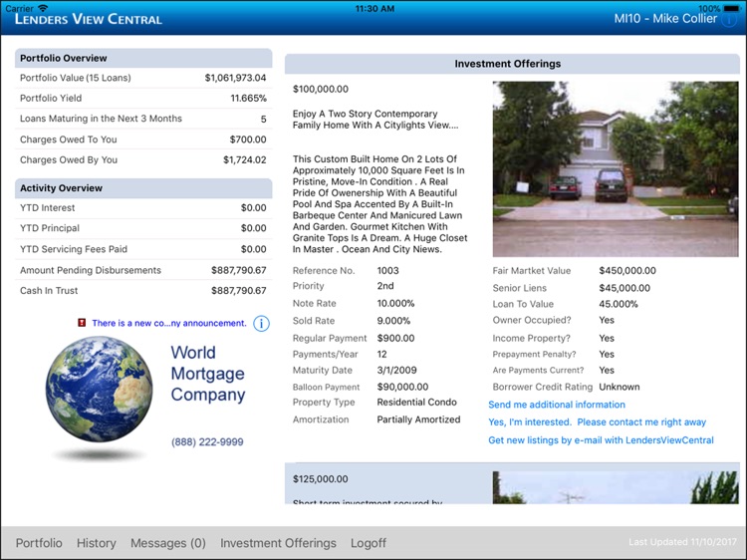Open the Portfolio tab
The height and width of the screenshot is (560, 747).
click(39, 543)
